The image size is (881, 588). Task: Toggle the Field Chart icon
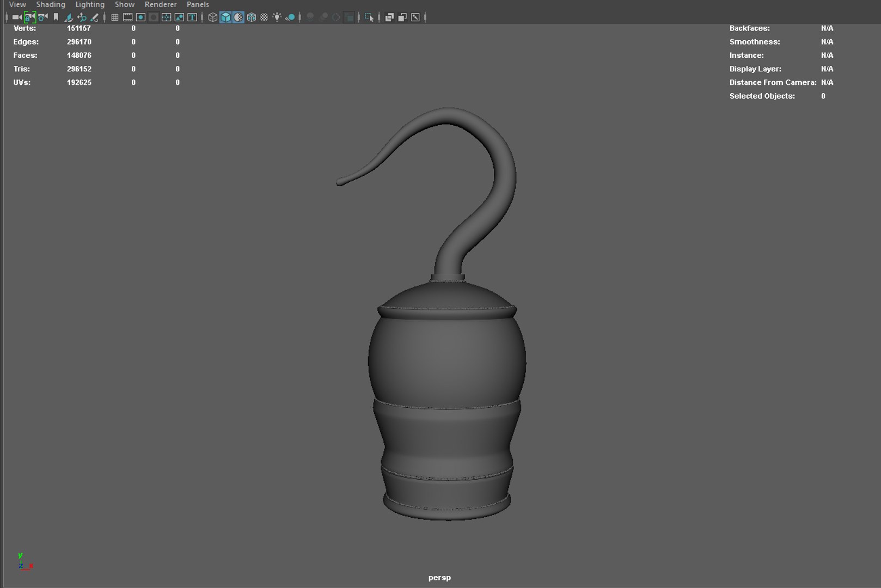(167, 17)
